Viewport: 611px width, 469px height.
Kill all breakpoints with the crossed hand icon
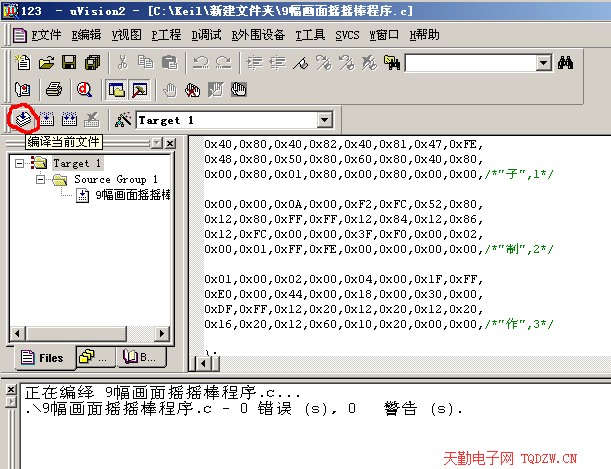pos(192,90)
